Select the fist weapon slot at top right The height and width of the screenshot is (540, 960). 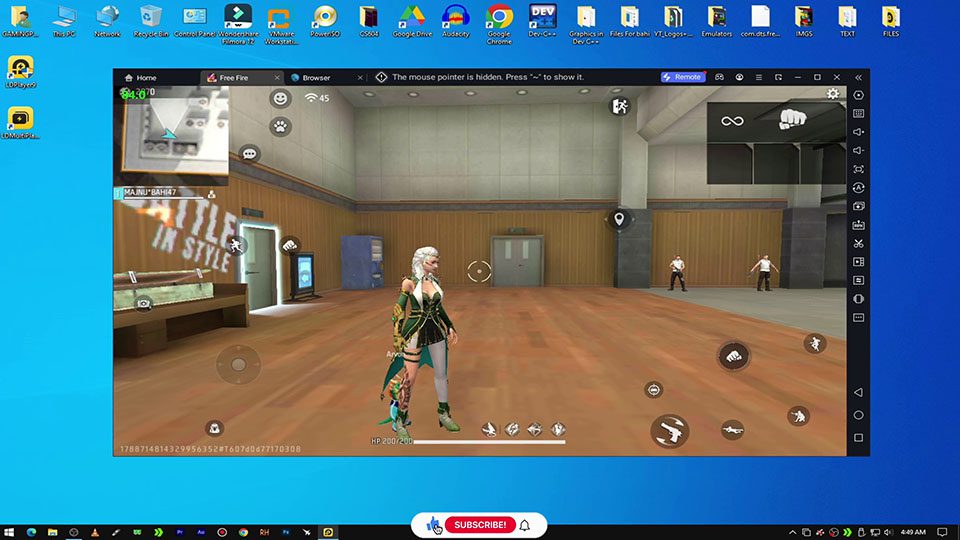tap(792, 119)
